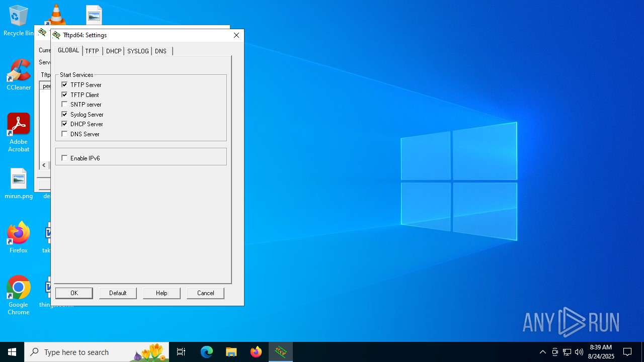Open the Action Center notifications icon
The height and width of the screenshot is (362, 644).
tap(627, 352)
